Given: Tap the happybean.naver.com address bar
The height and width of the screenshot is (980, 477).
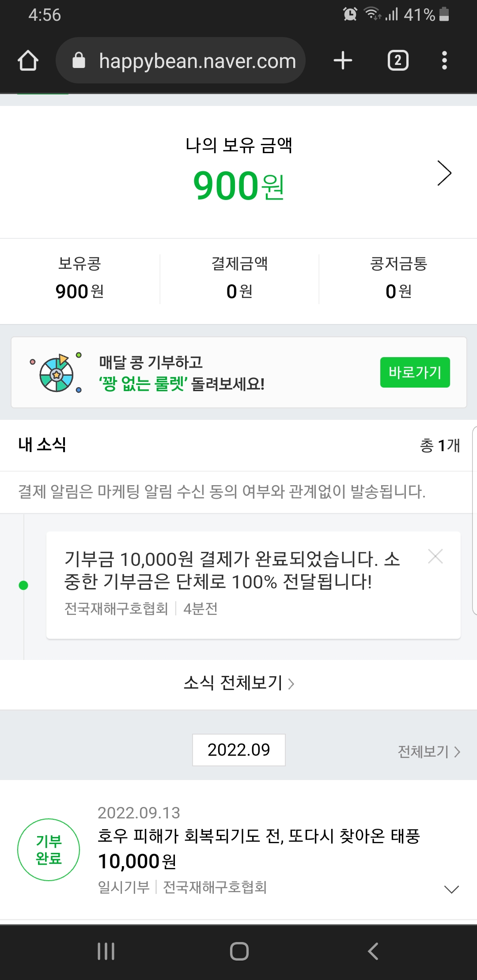Looking at the screenshot, I should pyautogui.click(x=197, y=60).
